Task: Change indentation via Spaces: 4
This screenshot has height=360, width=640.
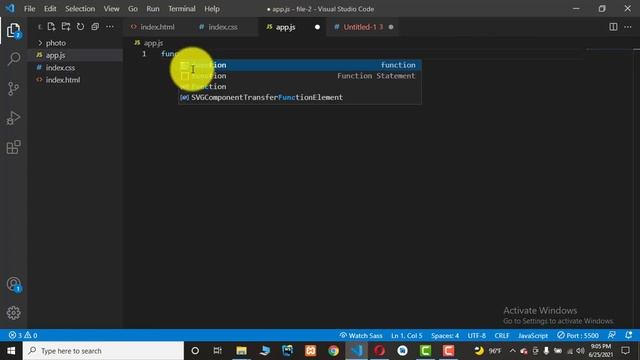Action: tap(445, 336)
